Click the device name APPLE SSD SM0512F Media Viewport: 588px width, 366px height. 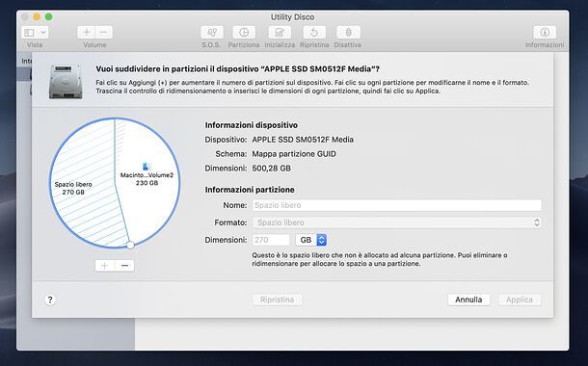pos(303,140)
